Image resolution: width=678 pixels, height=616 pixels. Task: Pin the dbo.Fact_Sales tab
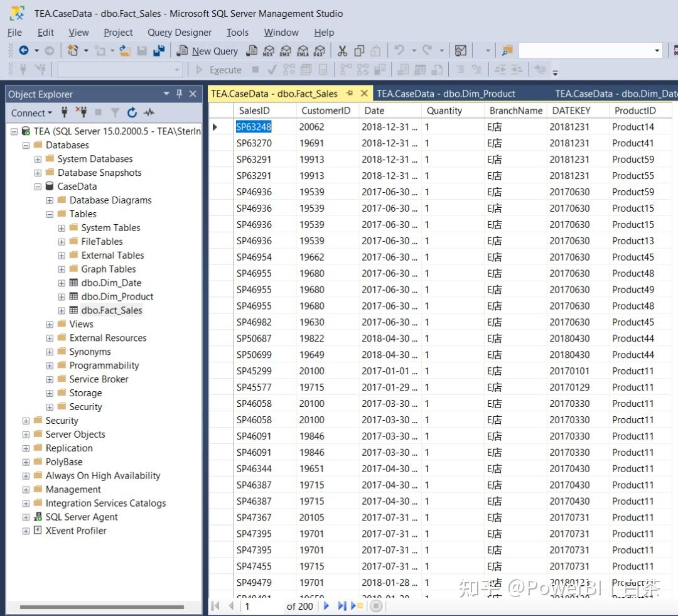pos(350,93)
